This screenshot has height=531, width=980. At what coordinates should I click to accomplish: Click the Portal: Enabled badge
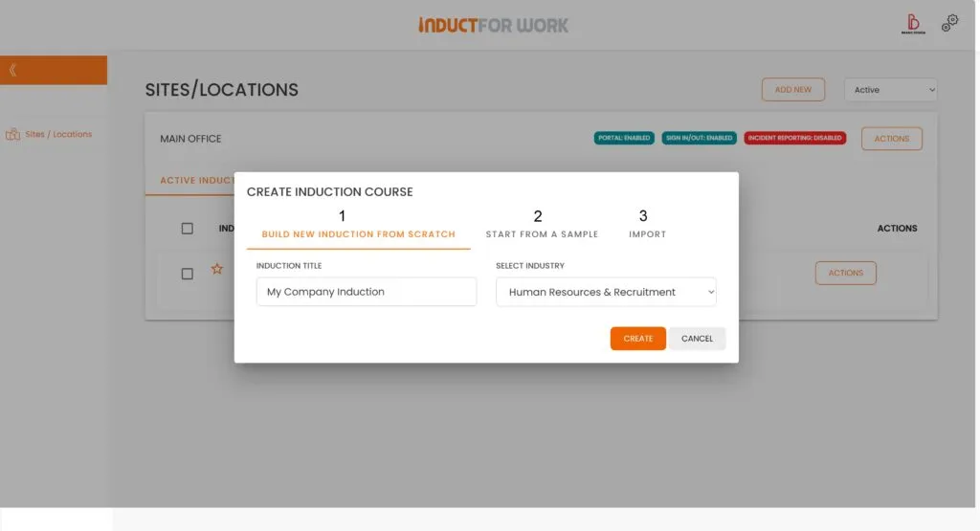click(x=624, y=138)
